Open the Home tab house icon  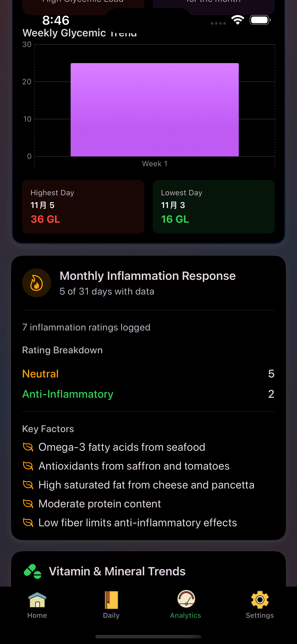[37, 600]
